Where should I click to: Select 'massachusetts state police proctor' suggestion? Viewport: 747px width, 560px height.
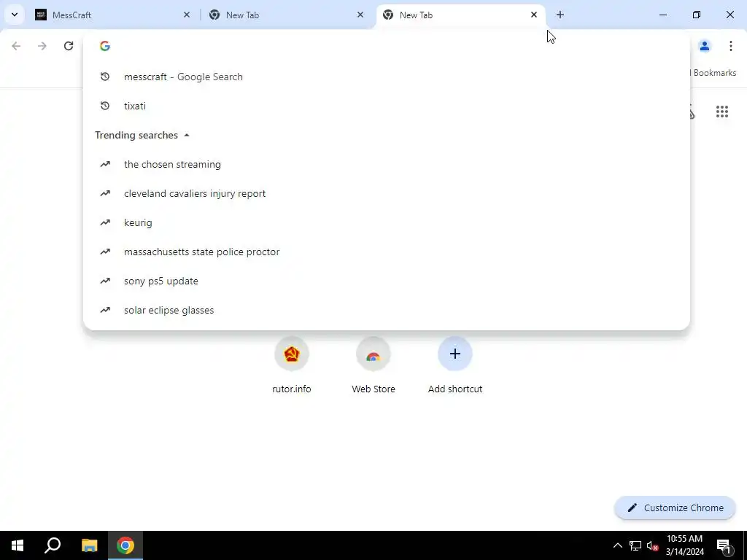pyautogui.click(x=387, y=252)
